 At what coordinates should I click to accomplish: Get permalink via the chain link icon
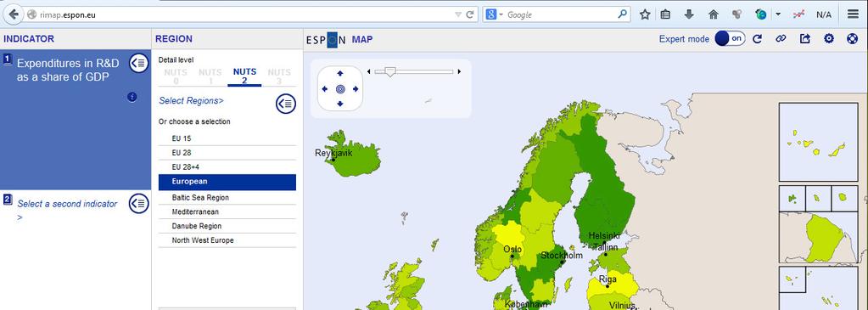tap(781, 39)
